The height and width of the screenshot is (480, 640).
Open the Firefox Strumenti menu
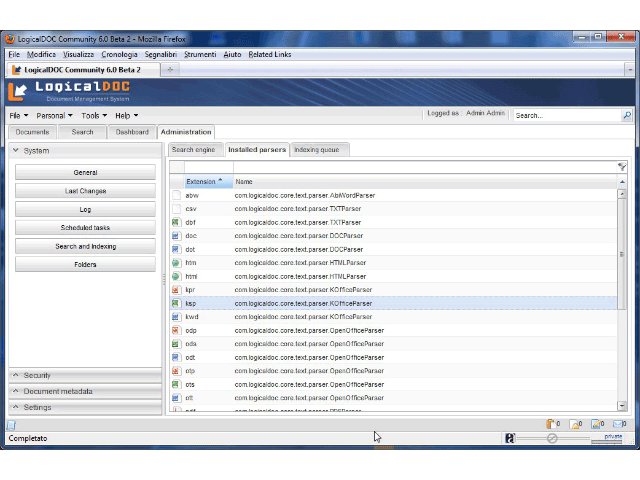click(200, 54)
